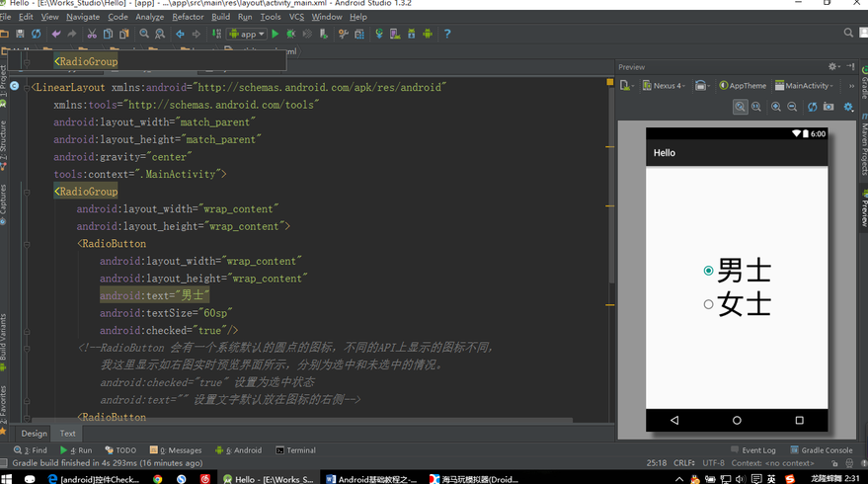Screen dimensions: 868x484
Task: Click the Cut scissors icon
Action: click(x=92, y=34)
